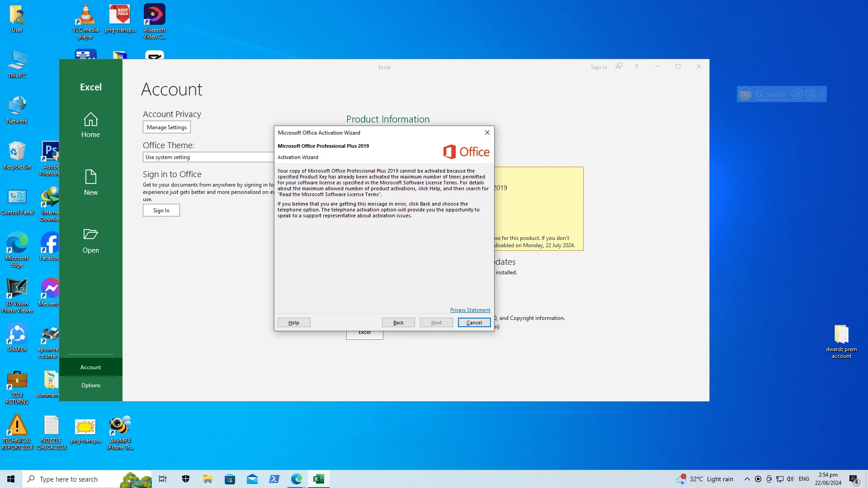868x488 pixels.
Task: Click the recording circle icon in system tray
Action: click(x=758, y=479)
